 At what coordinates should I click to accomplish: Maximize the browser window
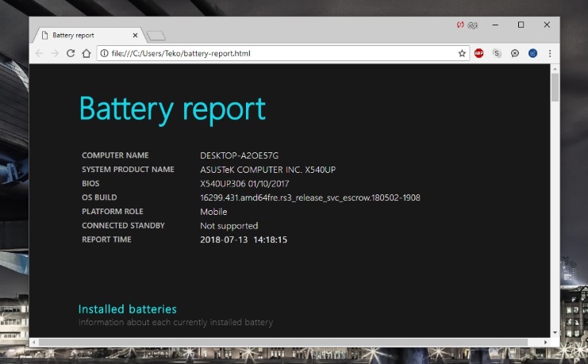[521, 25]
